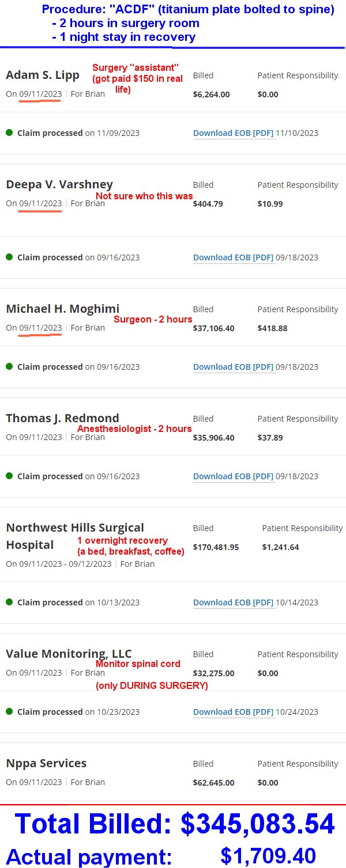Click green status dot for Adam S. Lipp claim
Screen dimensions: 346x868
(9, 132)
